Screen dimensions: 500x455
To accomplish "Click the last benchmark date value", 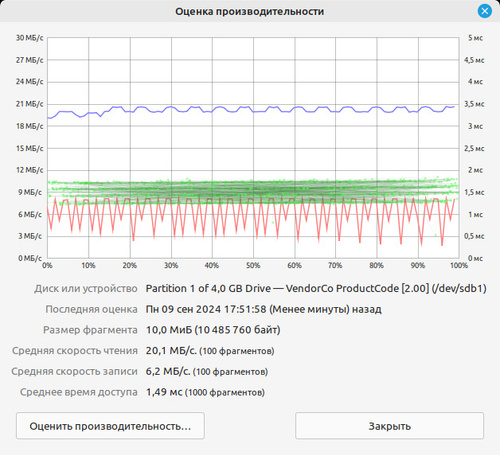I will pyautogui.click(x=264, y=309).
